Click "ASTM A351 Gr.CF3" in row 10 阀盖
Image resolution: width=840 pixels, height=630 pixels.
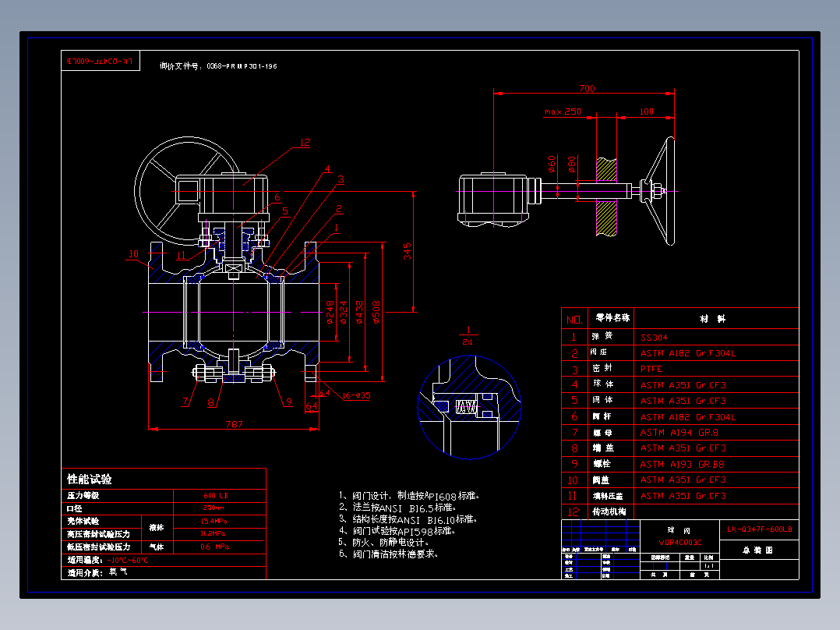683,480
